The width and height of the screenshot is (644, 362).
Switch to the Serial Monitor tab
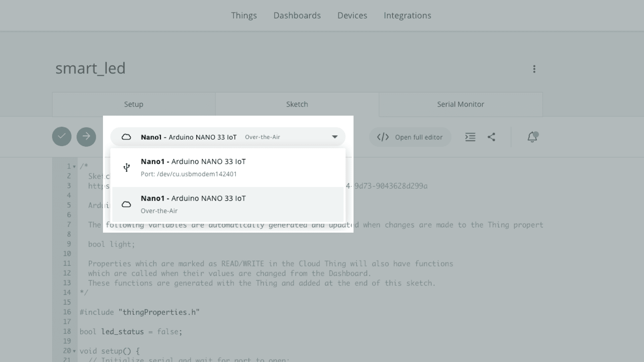pyautogui.click(x=460, y=104)
